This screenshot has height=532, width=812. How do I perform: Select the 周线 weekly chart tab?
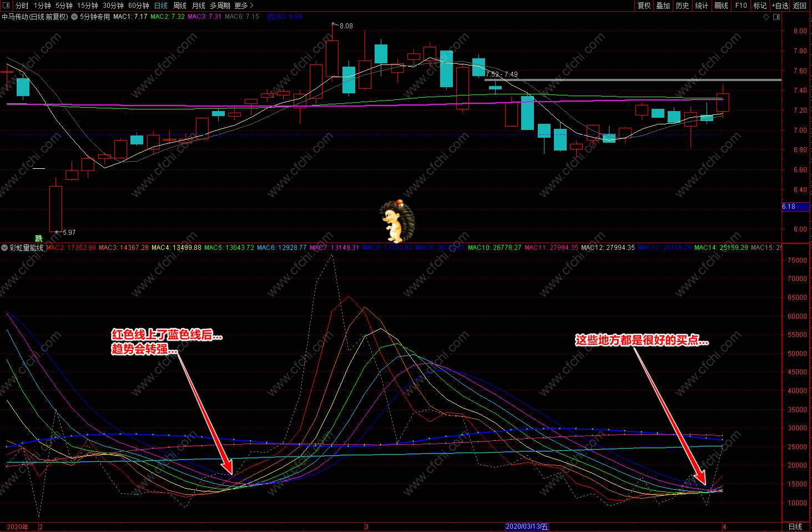[180, 6]
